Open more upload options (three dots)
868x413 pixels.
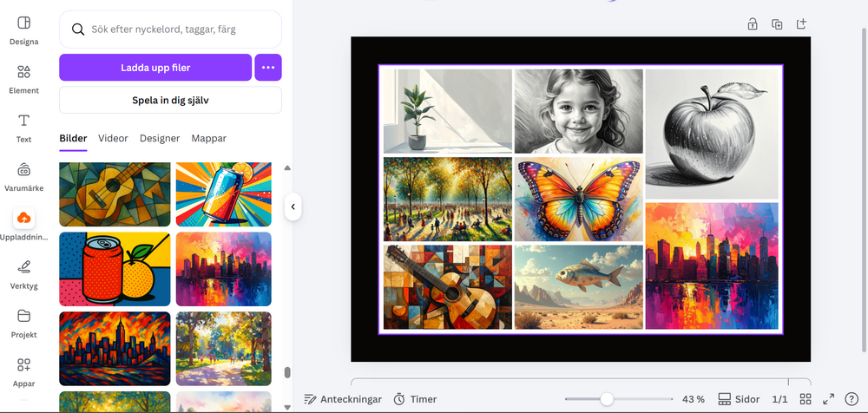[x=268, y=67]
